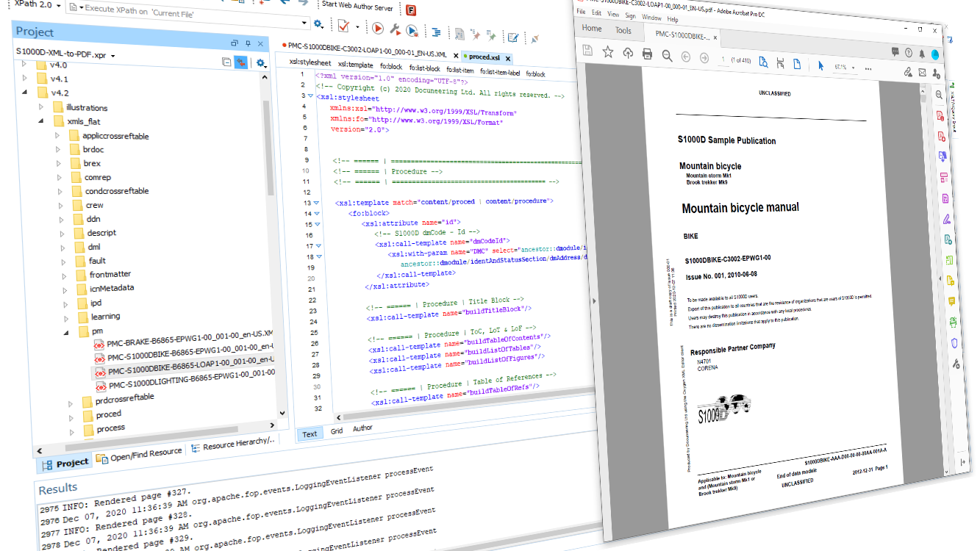Image resolution: width=980 pixels, height=551 pixels.
Task: Go to the next page in Acrobat
Action: point(704,58)
